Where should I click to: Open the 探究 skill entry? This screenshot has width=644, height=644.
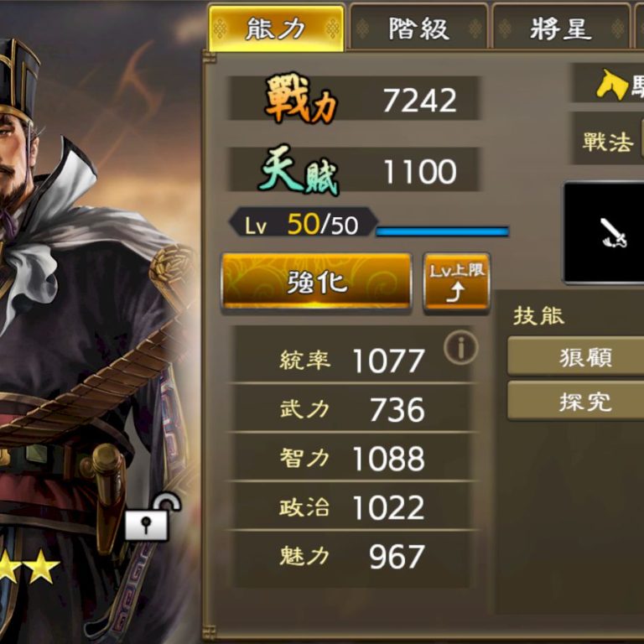tap(576, 401)
